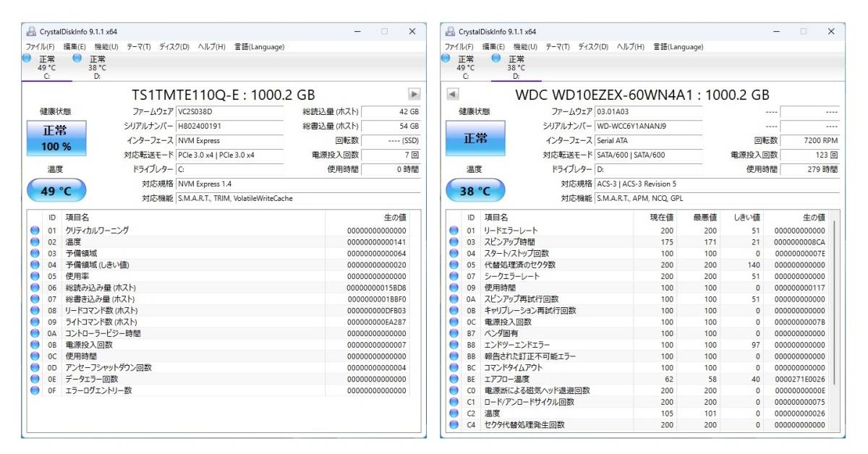Click status icon for データエラー回数 row
The width and height of the screenshot is (868, 454).
pos(35,379)
